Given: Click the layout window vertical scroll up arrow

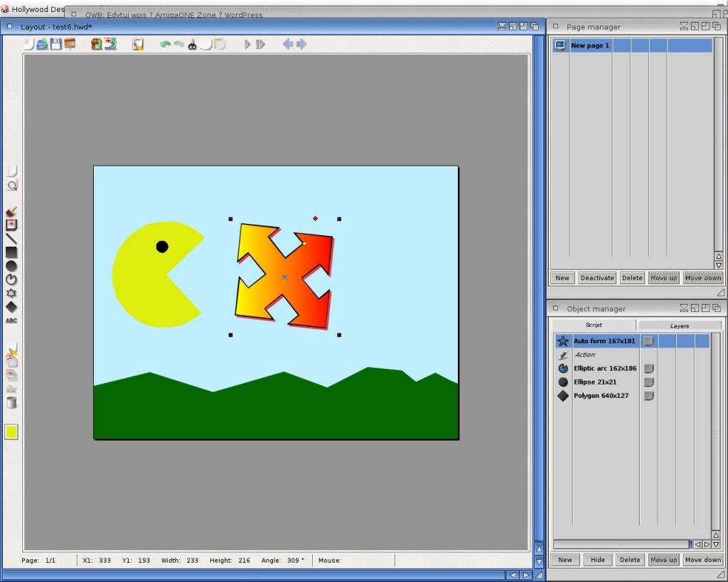Looking at the screenshot, I should pyautogui.click(x=539, y=549).
